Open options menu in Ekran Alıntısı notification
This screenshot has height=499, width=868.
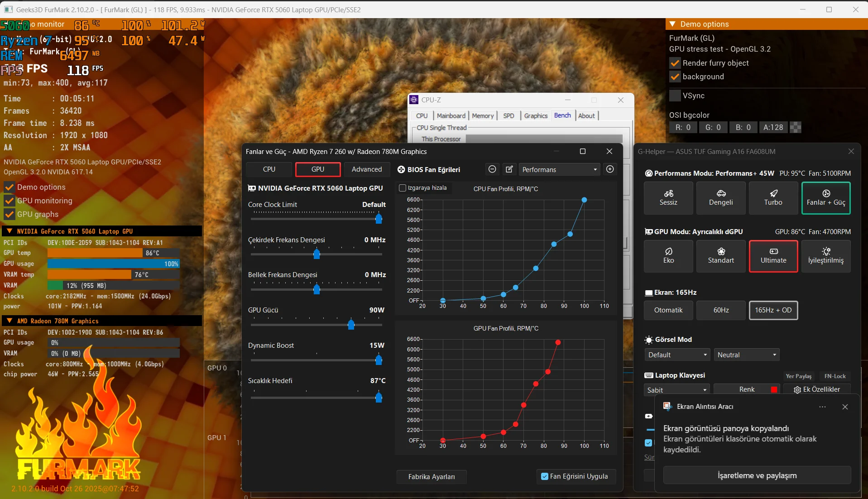click(x=822, y=407)
